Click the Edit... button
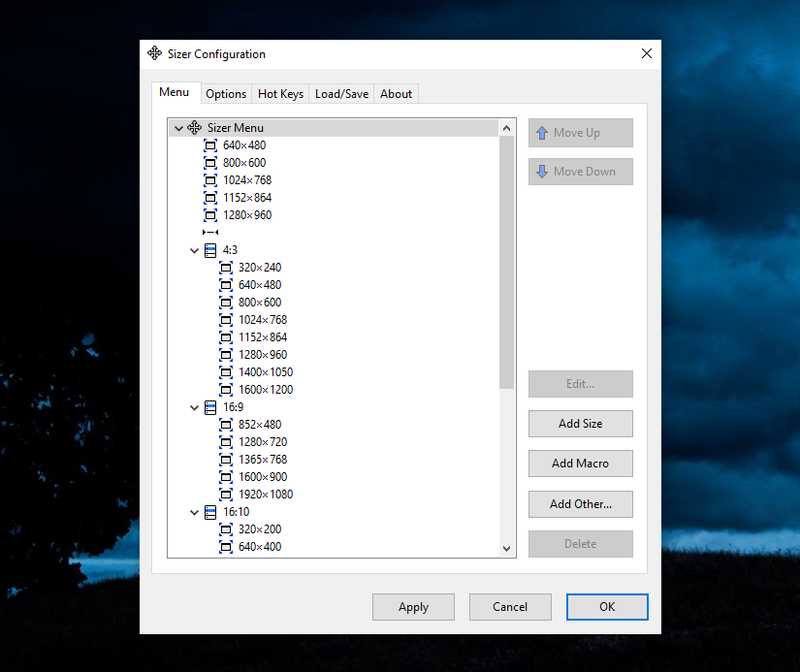This screenshot has height=672, width=800. point(581,384)
